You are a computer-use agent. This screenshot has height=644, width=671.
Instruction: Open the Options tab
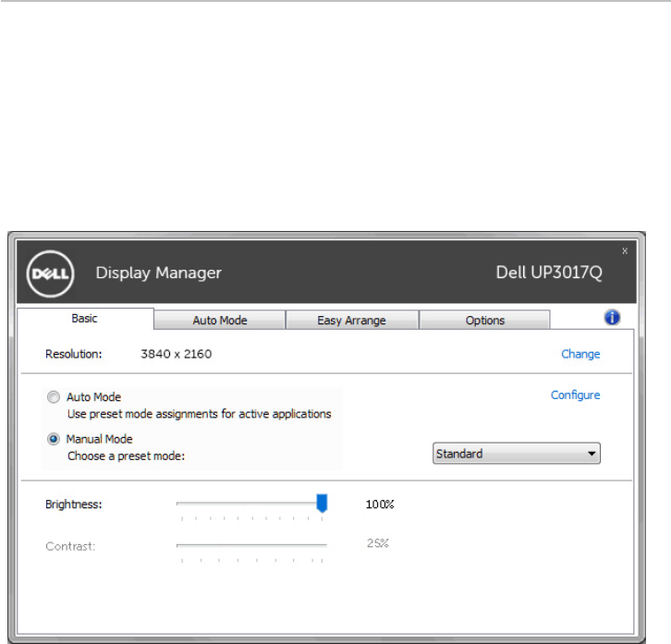point(485,321)
